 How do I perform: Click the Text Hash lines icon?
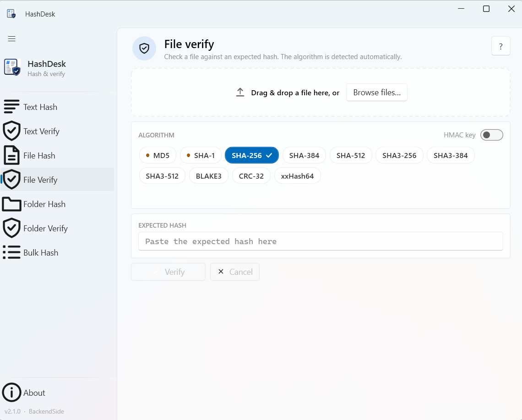click(x=11, y=107)
